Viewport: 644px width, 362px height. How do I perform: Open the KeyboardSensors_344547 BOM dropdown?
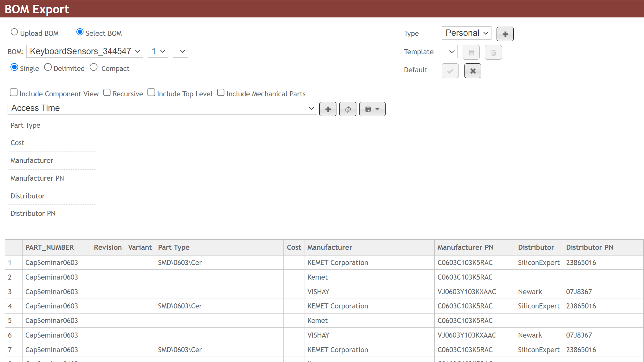(85, 51)
